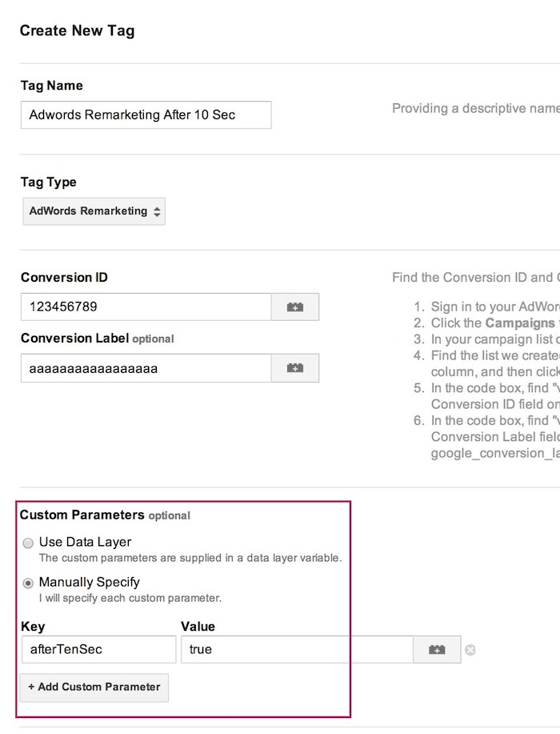Select the Manually Specify radio option

pyautogui.click(x=28, y=584)
